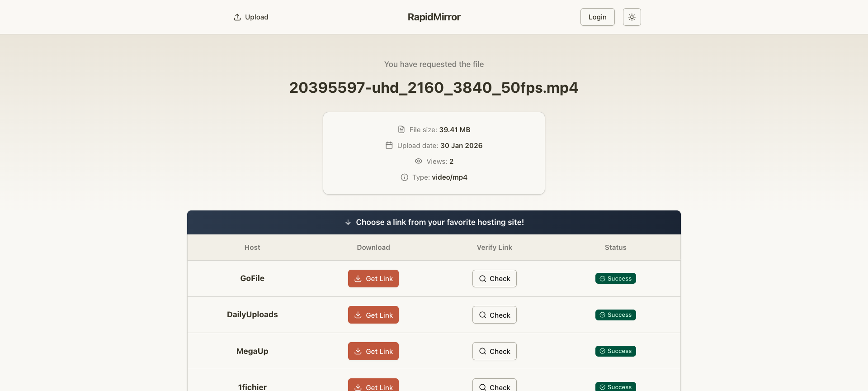Viewport: 868px width, 391px height.
Task: Check the GoFile link validity
Action: (x=495, y=279)
